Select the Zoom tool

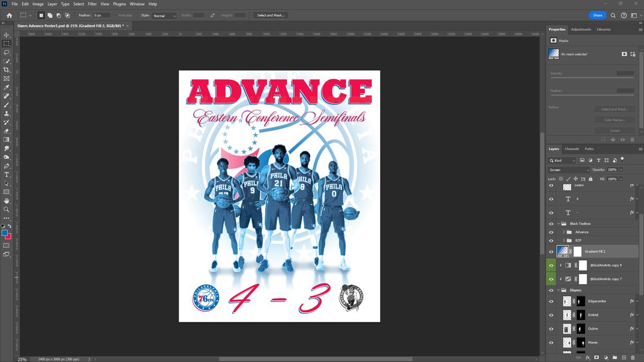(x=6, y=209)
